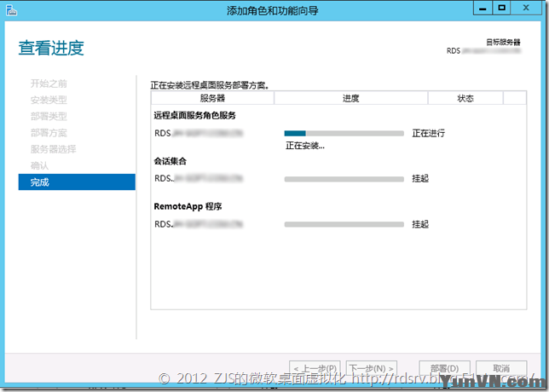Click the 目标服务器 label
The width and height of the screenshot is (549, 392).
coord(503,42)
